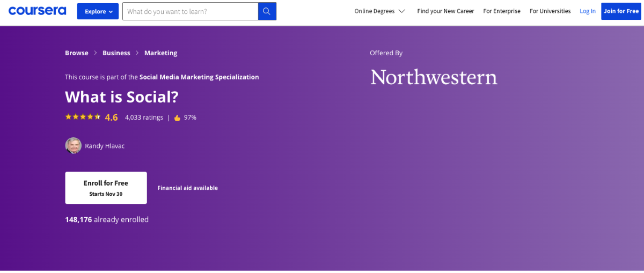Click Randy Hlavac's profile photo
This screenshot has width=644, height=273.
74,146
